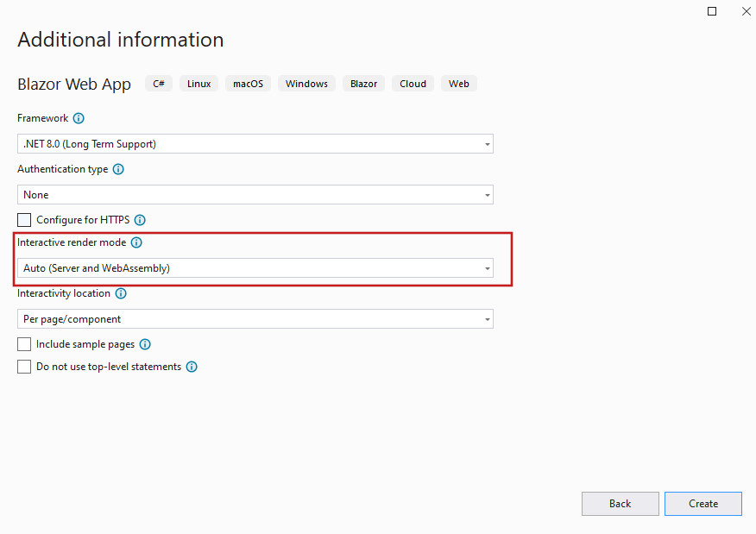
Task: Expand the Authentication type dropdown
Action: tap(255, 195)
